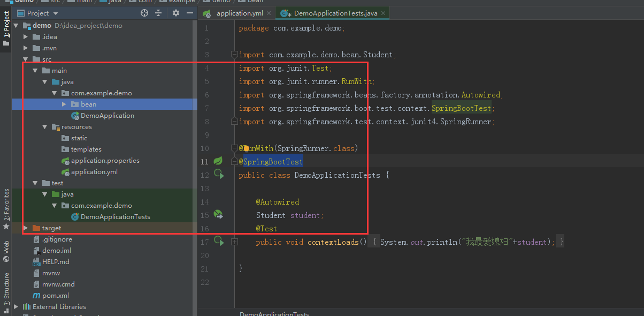Hide the Project panel with minimize icon
Image resolution: width=644 pixels, height=316 pixels.
(190, 13)
